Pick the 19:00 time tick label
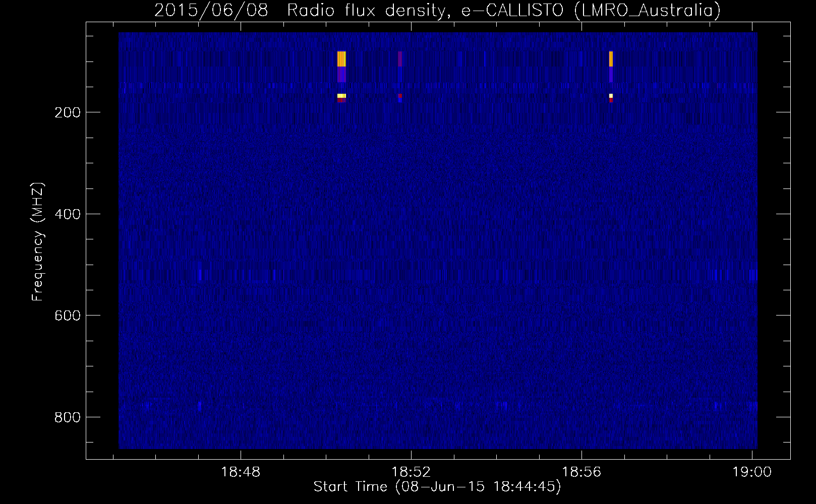The width and height of the screenshot is (816, 504). pos(752,472)
